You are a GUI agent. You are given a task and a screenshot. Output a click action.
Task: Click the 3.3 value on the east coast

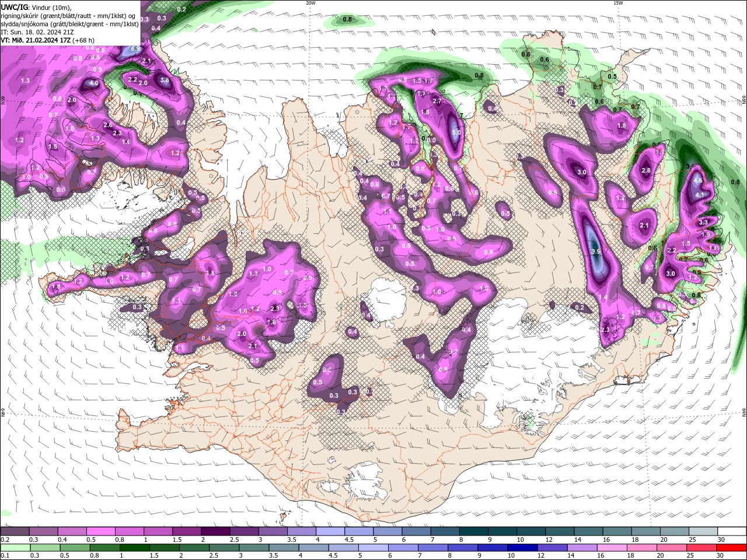click(x=703, y=222)
